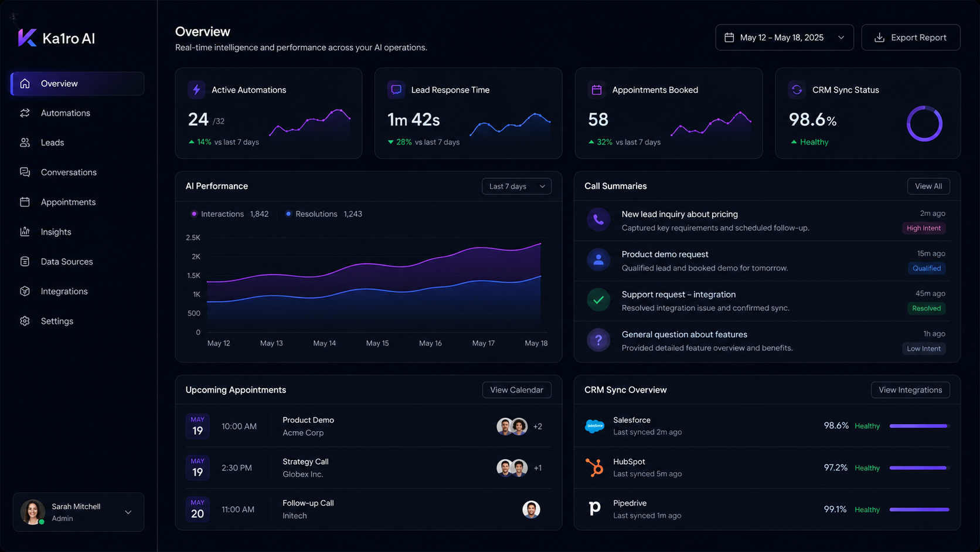Image resolution: width=980 pixels, height=552 pixels.
Task: Click the Integrations cube icon in sidebar
Action: 25,291
